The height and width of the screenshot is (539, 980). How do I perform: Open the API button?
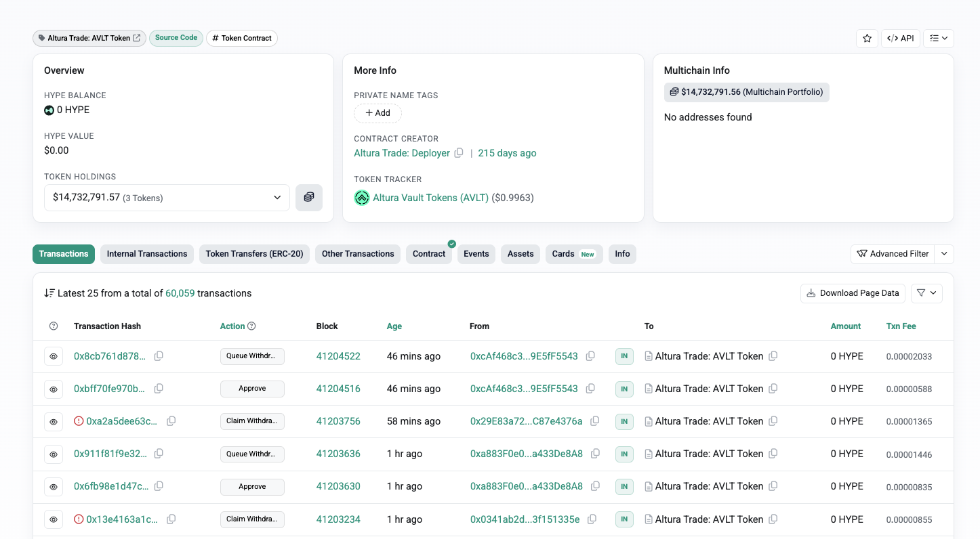(x=901, y=39)
